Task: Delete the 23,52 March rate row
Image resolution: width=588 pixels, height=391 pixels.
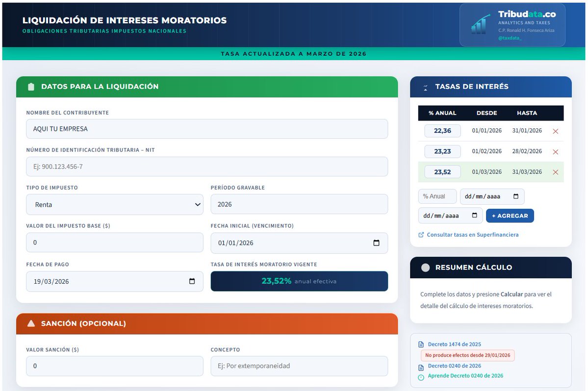Action: tap(555, 172)
